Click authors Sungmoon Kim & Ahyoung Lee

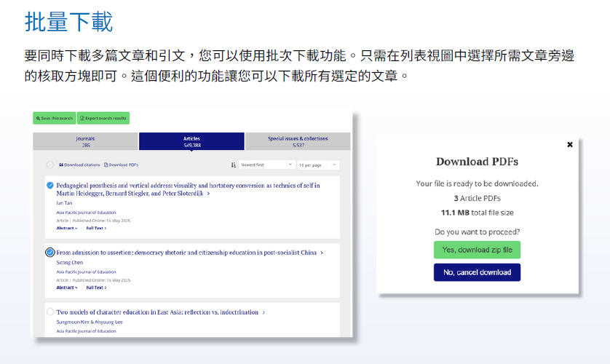click(90, 322)
